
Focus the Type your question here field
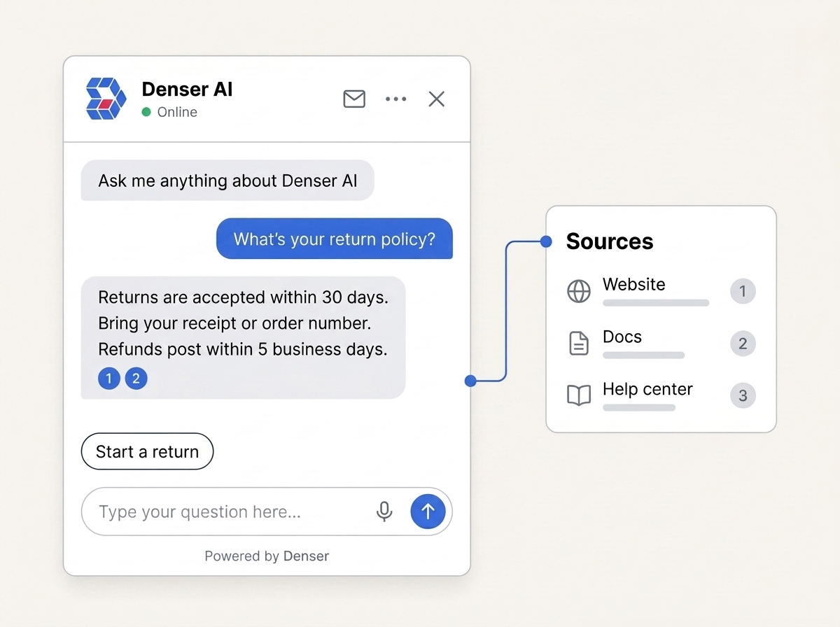pos(267,512)
